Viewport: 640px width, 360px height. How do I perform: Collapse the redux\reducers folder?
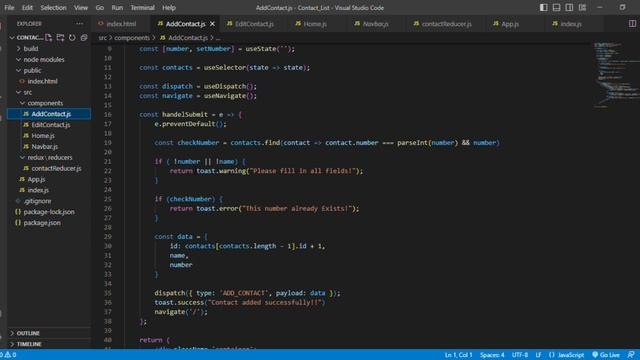[x=49, y=158]
